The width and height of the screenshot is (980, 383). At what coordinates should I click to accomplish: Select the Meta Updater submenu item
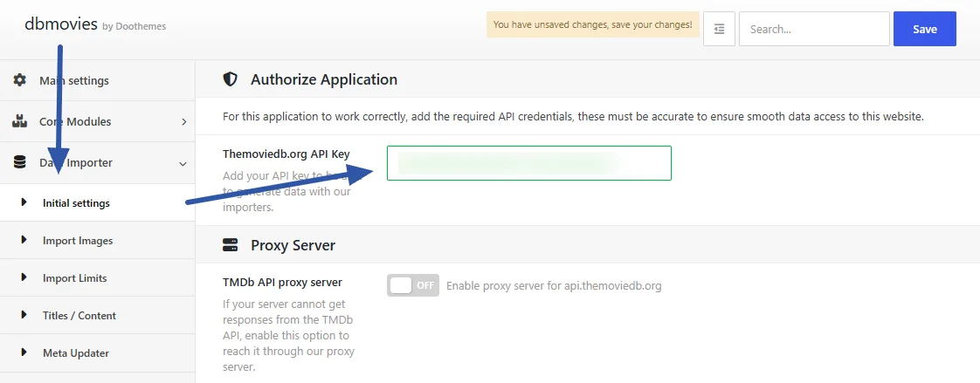pos(98,352)
